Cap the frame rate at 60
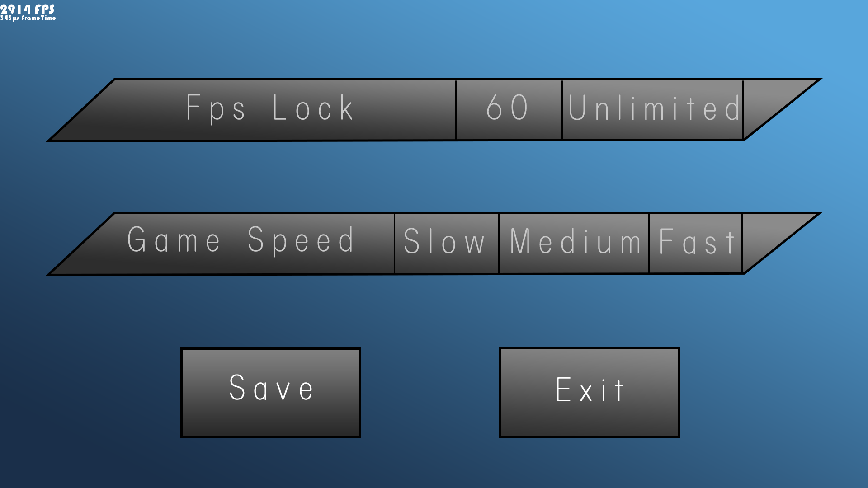Image resolution: width=868 pixels, height=488 pixels. pos(509,110)
